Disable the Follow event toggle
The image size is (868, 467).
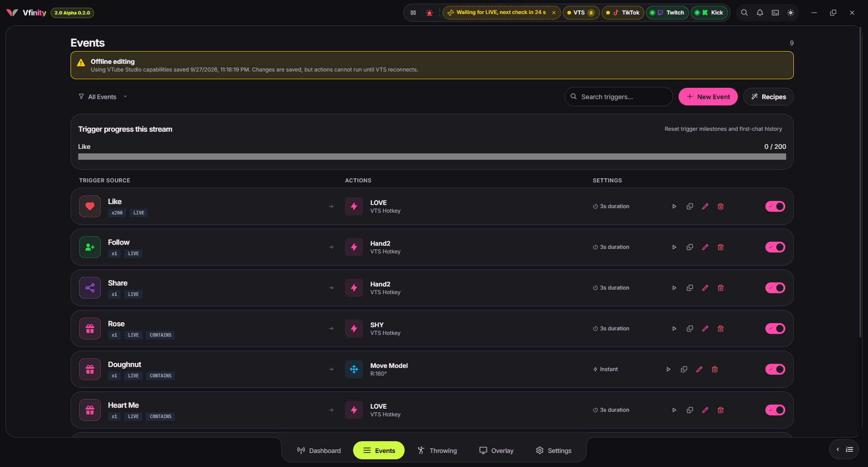tap(775, 247)
